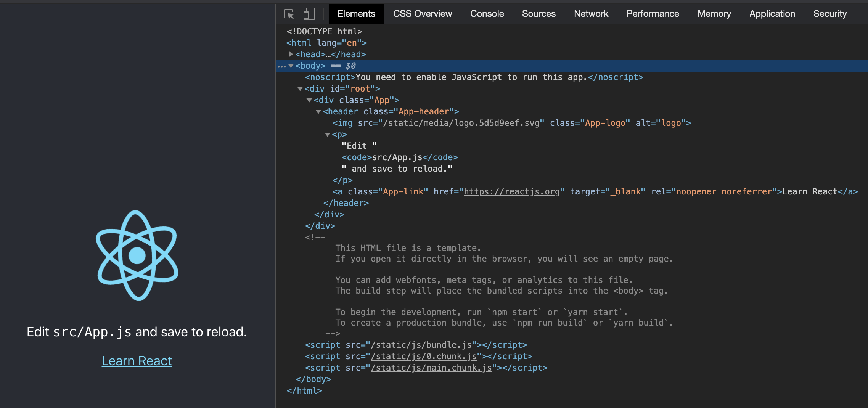
Task: Select the closing /html tag
Action: coord(304,391)
